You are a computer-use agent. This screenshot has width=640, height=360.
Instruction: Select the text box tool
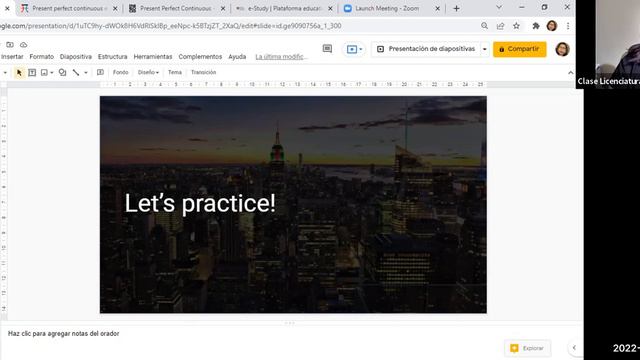[32, 73]
